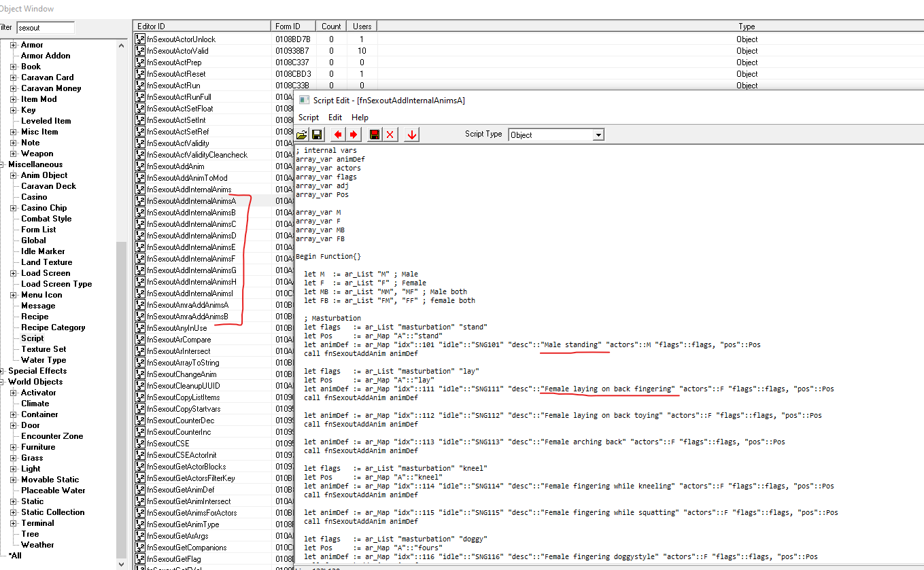Click script icon beside fnSexoutAddInternalAnimsC

[x=140, y=224]
